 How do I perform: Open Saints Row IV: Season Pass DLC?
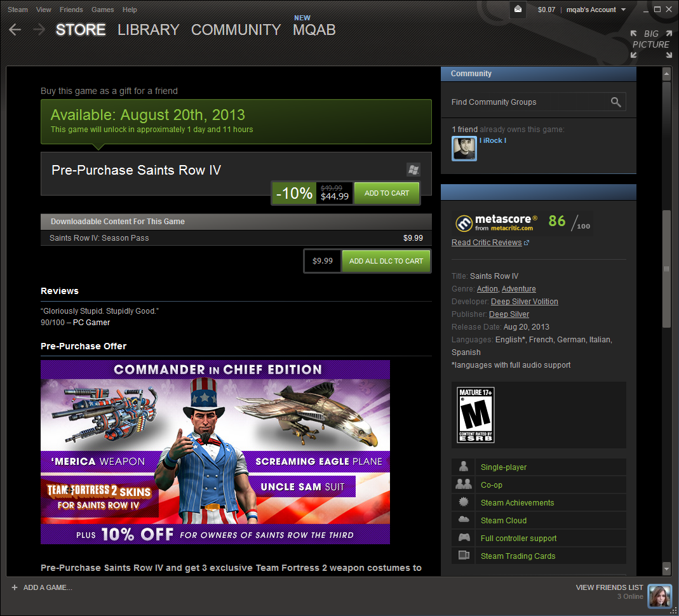[x=236, y=238]
